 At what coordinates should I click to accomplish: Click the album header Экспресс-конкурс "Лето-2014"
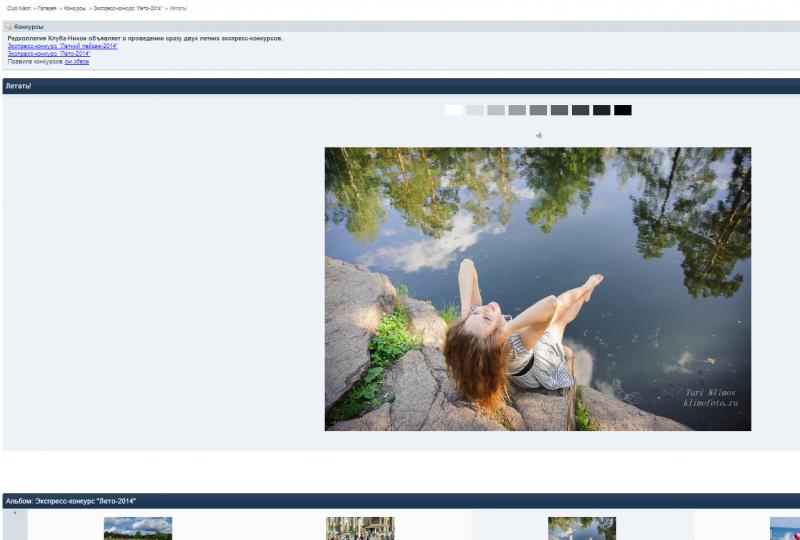[401, 501]
